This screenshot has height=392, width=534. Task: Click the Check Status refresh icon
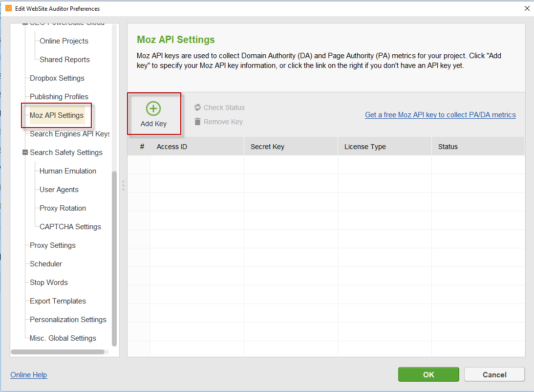pos(197,108)
